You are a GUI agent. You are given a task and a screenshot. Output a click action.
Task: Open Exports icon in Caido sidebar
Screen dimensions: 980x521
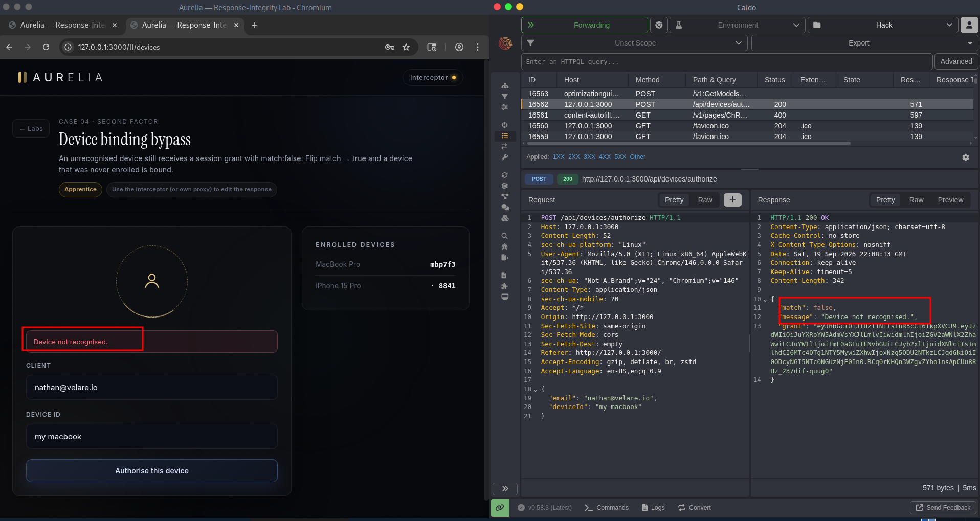pos(505,257)
